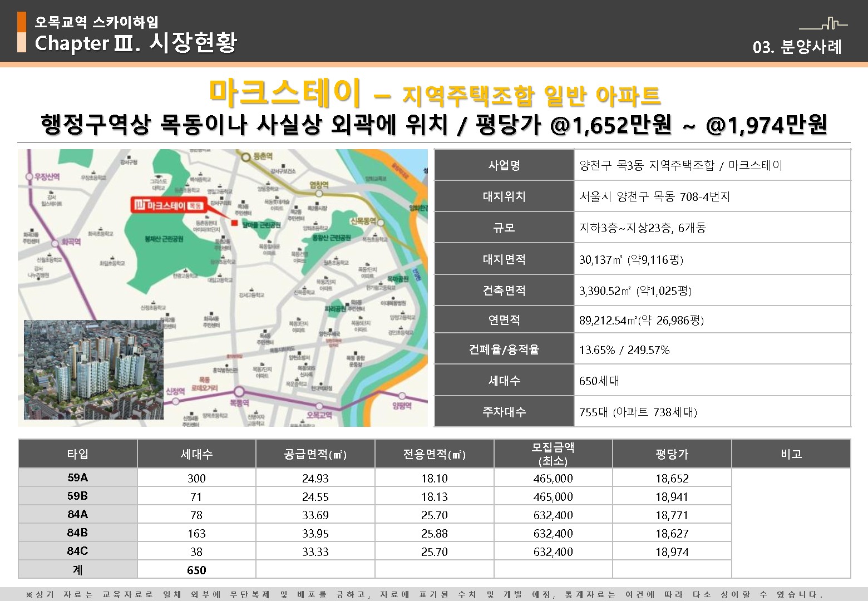Click the '13.65% / 249.57%' value
The image size is (868, 601).
[624, 350]
